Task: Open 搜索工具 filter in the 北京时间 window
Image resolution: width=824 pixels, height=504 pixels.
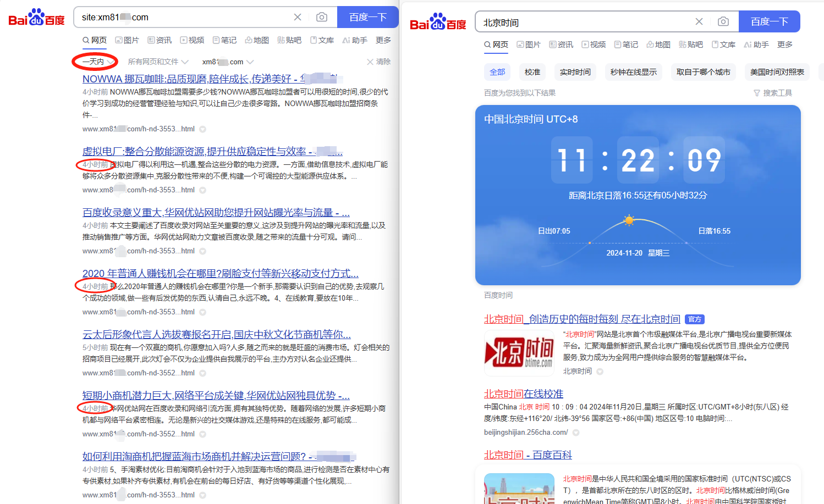Action: click(773, 93)
